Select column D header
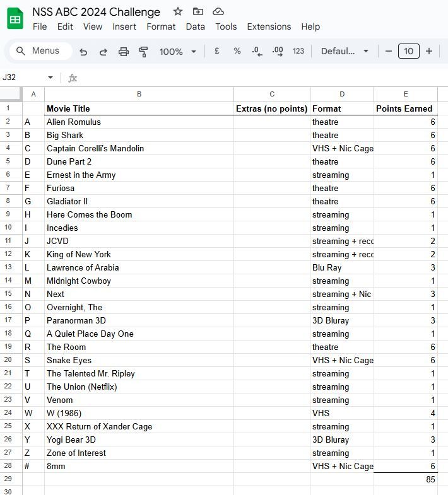Image resolution: width=448 pixels, height=495 pixels. 342,94
